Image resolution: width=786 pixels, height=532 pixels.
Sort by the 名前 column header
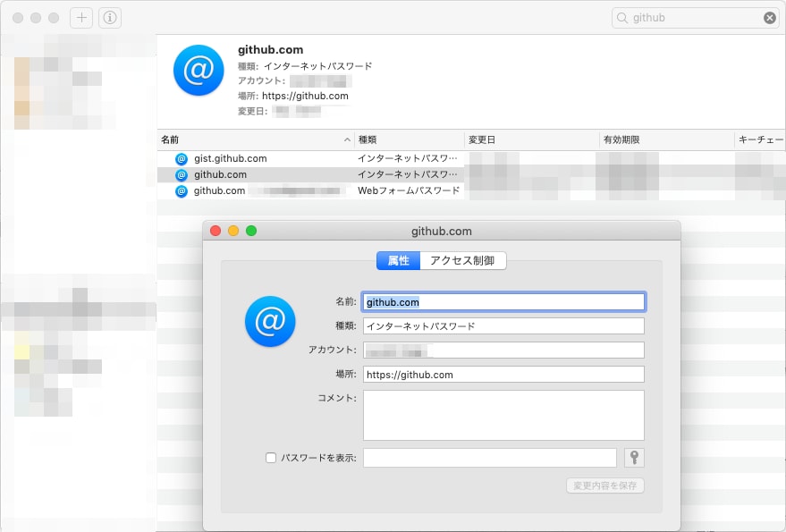(256, 139)
